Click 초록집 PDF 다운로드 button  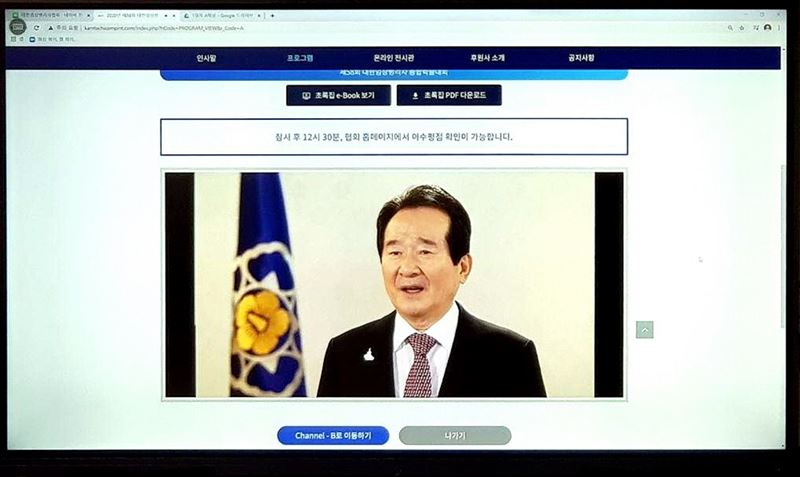pyautogui.click(x=449, y=95)
